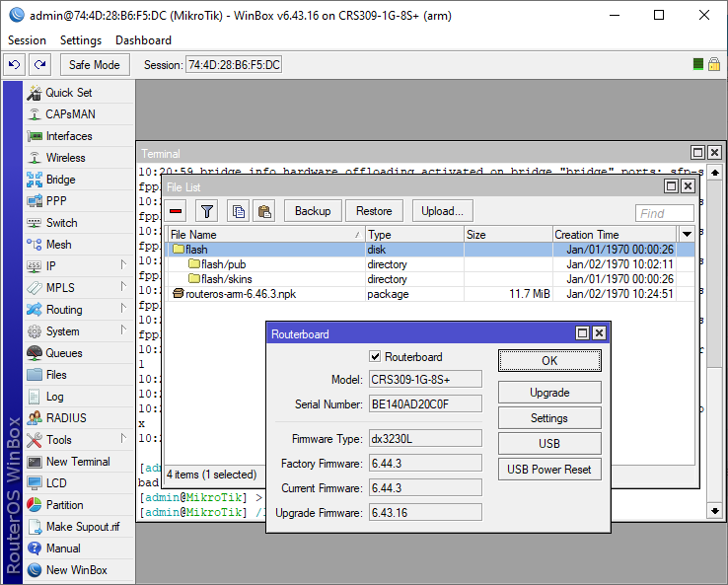The width and height of the screenshot is (728, 585).
Task: Toggle the Routerboard checkbox
Action: pyautogui.click(x=375, y=356)
